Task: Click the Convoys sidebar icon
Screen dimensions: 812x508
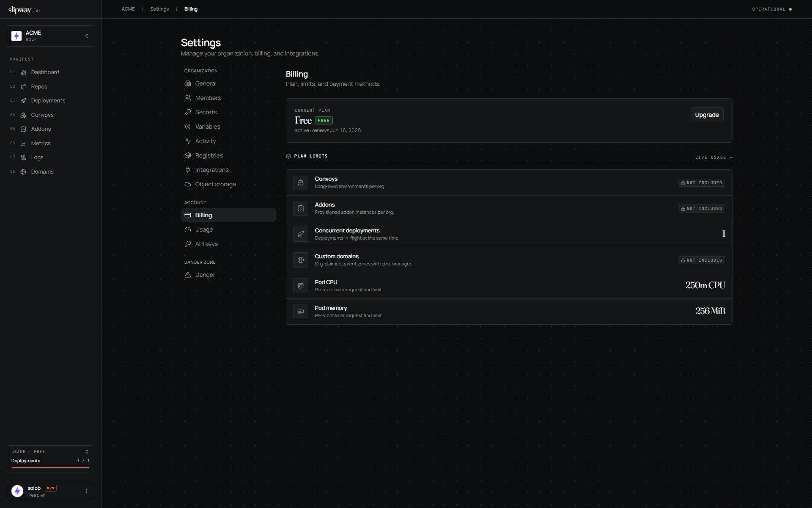Action: (x=23, y=115)
